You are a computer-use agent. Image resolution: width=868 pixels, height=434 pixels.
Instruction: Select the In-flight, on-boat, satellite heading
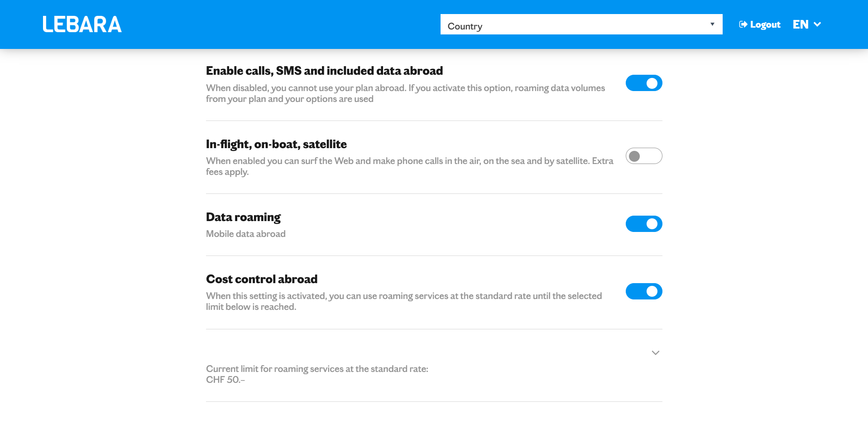coord(276,144)
